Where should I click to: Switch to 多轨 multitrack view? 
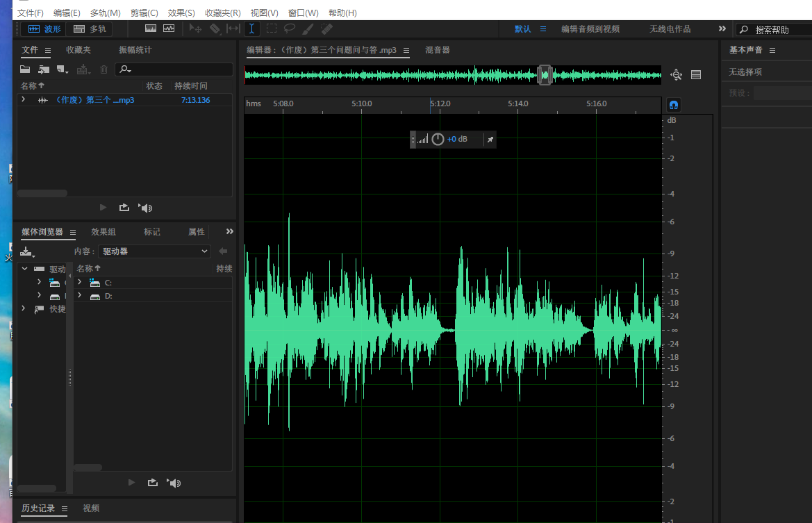click(90, 28)
